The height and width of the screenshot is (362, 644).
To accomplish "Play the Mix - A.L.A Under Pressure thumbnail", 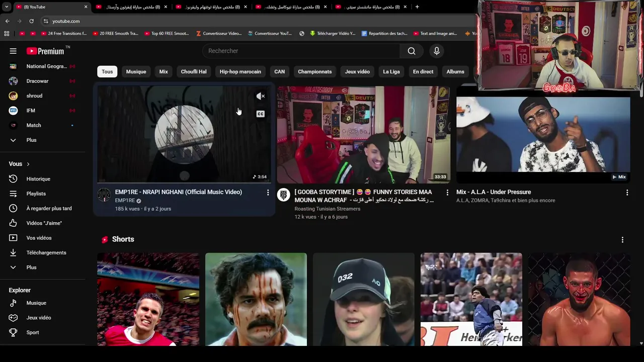I will click(543, 135).
